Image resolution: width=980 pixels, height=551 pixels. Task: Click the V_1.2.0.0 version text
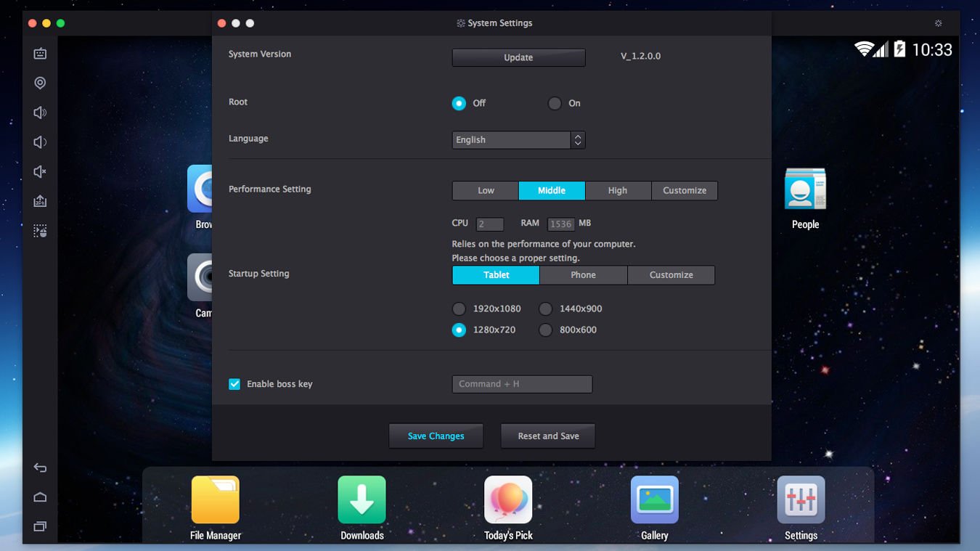[x=640, y=56]
